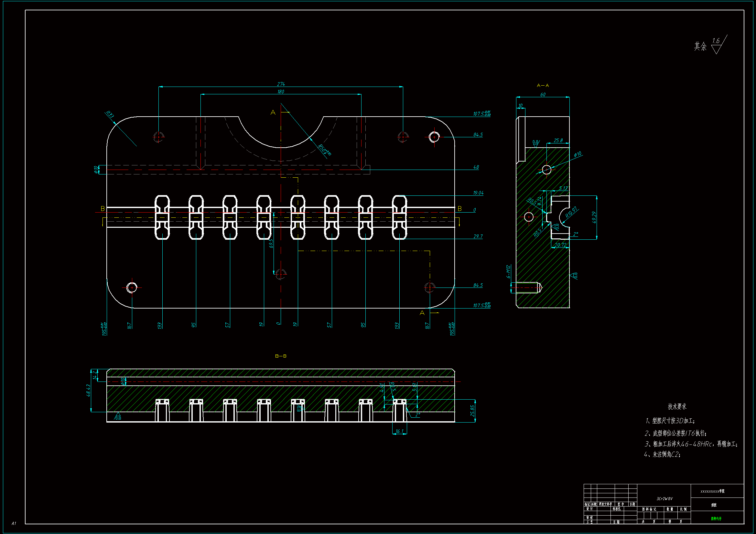The image size is (756, 534).
Task: Click the 25.8 dimension in section A-A
Action: (558, 140)
